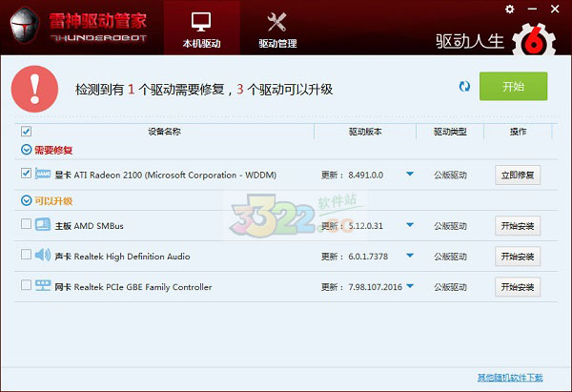Open version dropdown for 7.98.107.2016
This screenshot has width=572, height=392.
[410, 286]
